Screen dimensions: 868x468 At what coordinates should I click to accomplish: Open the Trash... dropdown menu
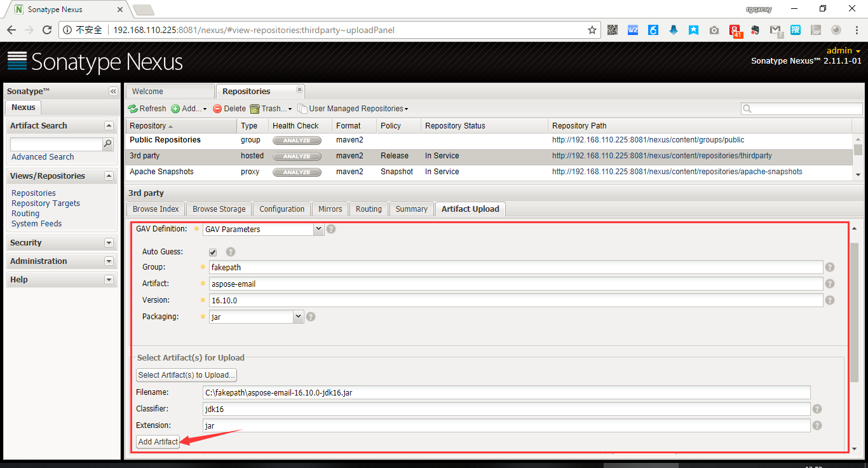pos(271,109)
